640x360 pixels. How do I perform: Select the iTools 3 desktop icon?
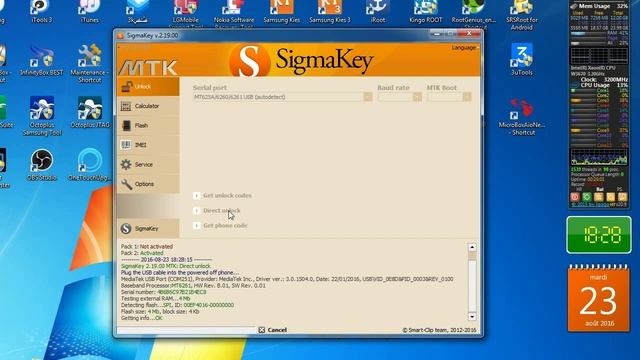point(41,11)
